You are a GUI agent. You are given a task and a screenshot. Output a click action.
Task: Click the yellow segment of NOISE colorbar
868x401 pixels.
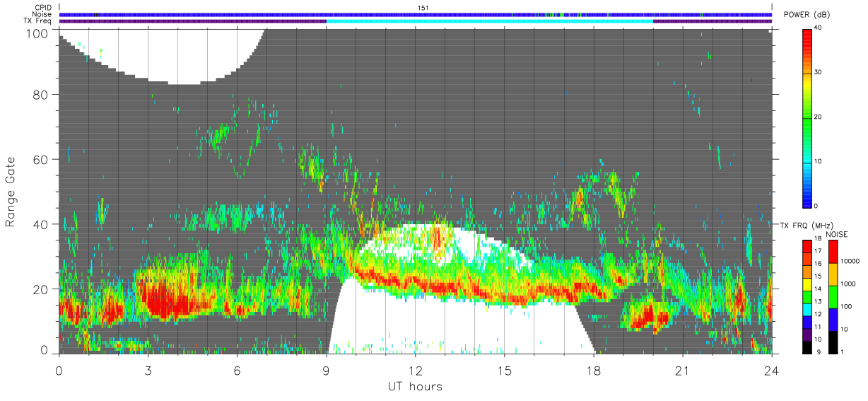(x=833, y=274)
